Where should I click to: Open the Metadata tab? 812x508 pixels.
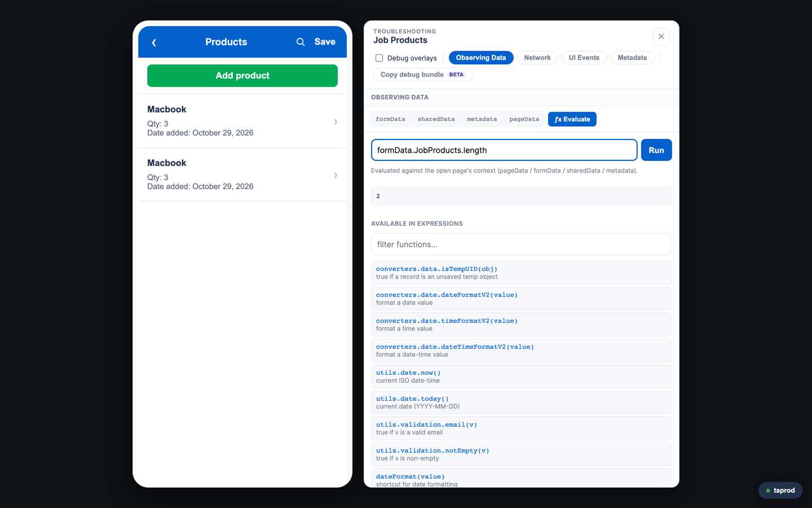click(x=632, y=58)
